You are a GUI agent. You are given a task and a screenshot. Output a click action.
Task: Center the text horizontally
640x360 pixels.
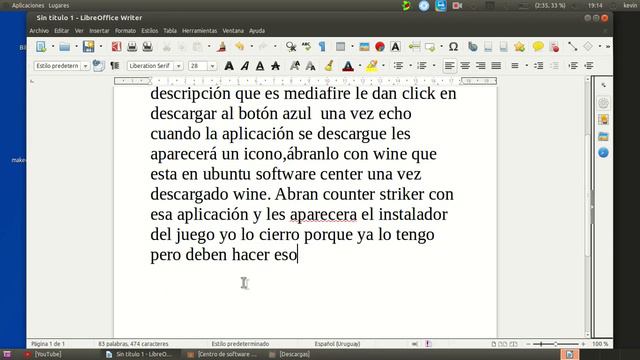point(465,66)
